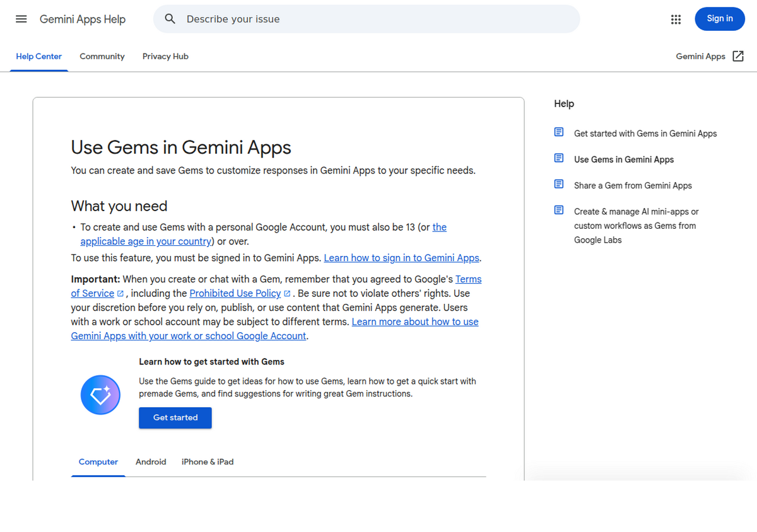Click article icon beside Create & manage AI mini-apps
This screenshot has height=532, width=757.
(x=559, y=210)
